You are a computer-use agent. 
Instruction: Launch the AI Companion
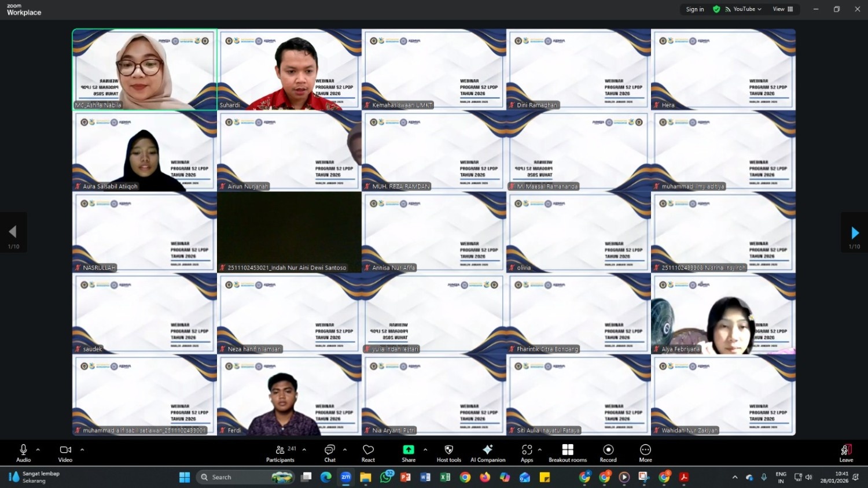pyautogui.click(x=488, y=453)
